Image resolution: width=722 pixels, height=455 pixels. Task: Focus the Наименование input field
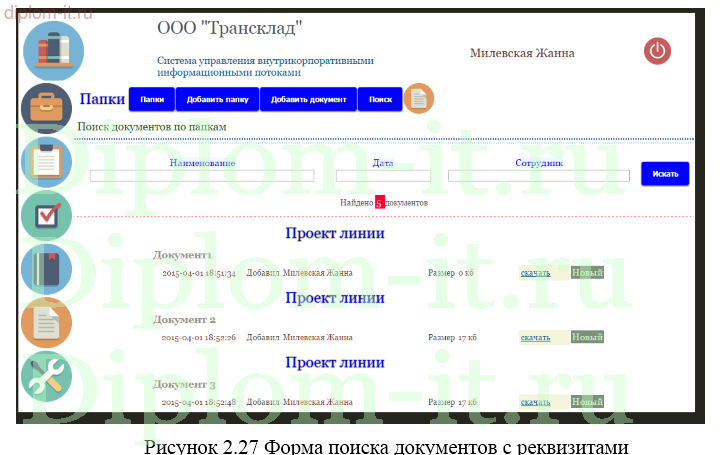tap(202, 175)
